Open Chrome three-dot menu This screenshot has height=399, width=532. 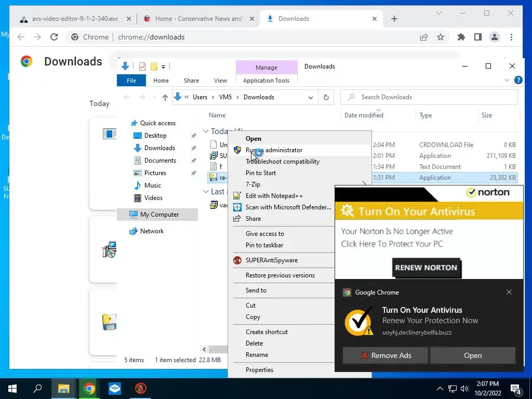(x=511, y=37)
